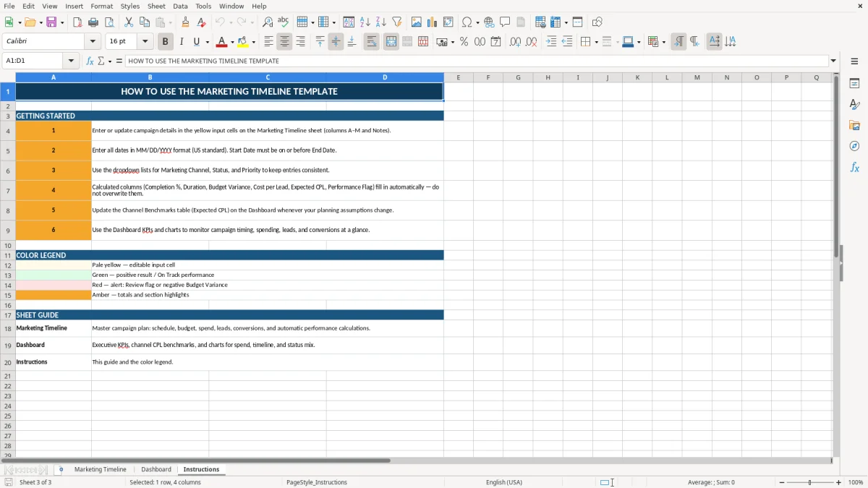
Task: Toggle the AutoFilter funnel icon
Action: pyautogui.click(x=397, y=22)
